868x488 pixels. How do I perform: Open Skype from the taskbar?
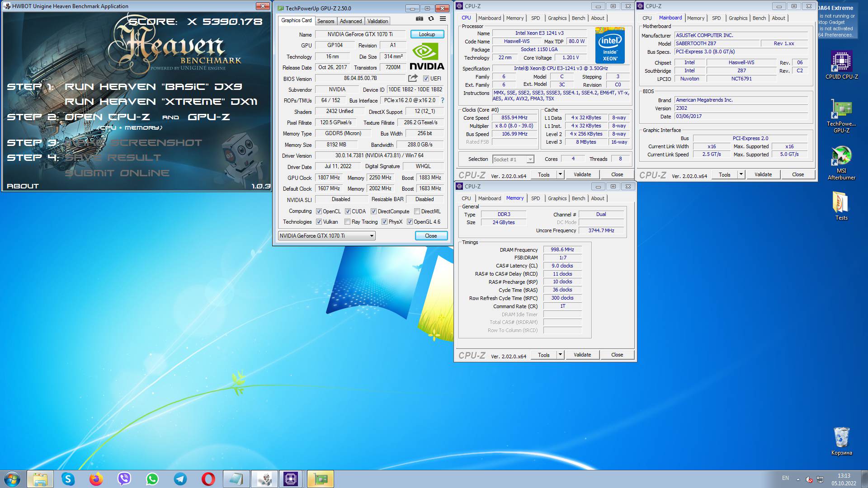click(68, 479)
